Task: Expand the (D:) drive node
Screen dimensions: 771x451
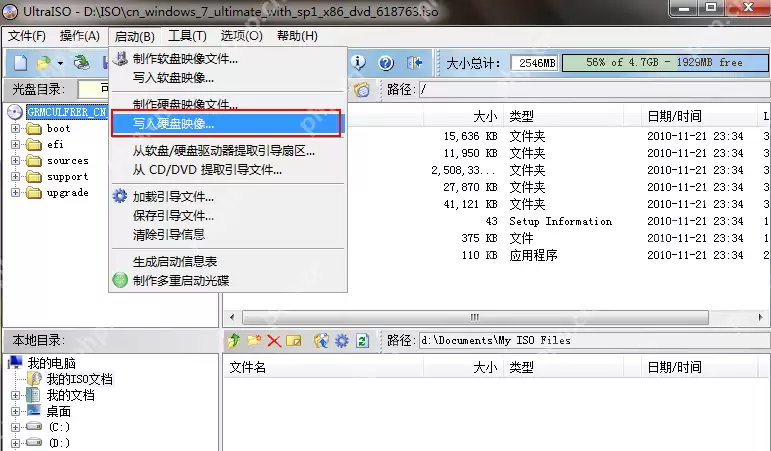Action: pyautogui.click(x=15, y=443)
